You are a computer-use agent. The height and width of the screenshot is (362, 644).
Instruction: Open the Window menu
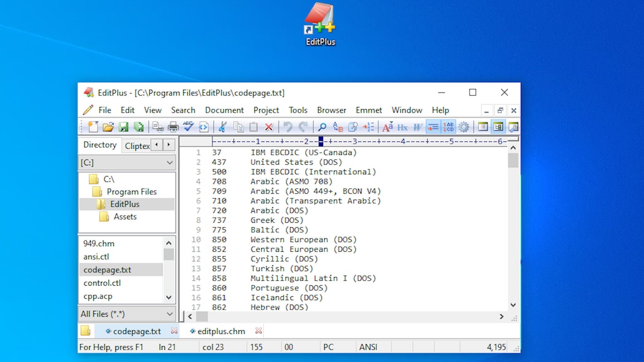click(407, 110)
